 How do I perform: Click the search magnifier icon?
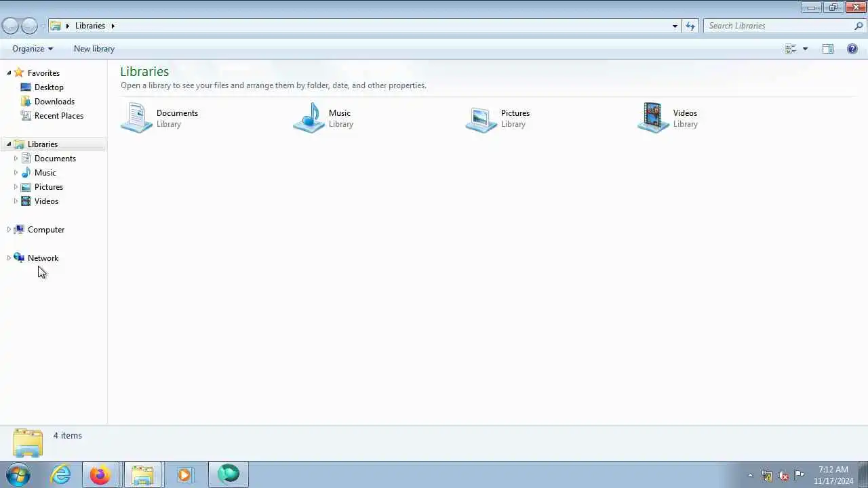pos(859,26)
